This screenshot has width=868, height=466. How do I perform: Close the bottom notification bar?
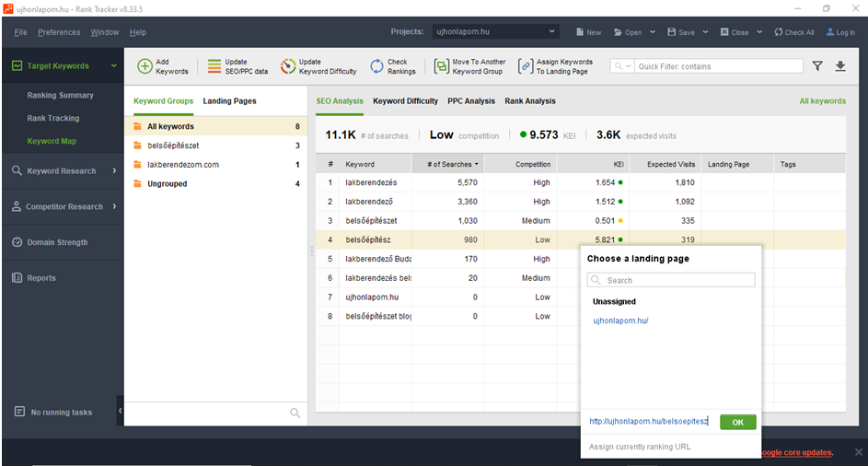click(x=859, y=452)
